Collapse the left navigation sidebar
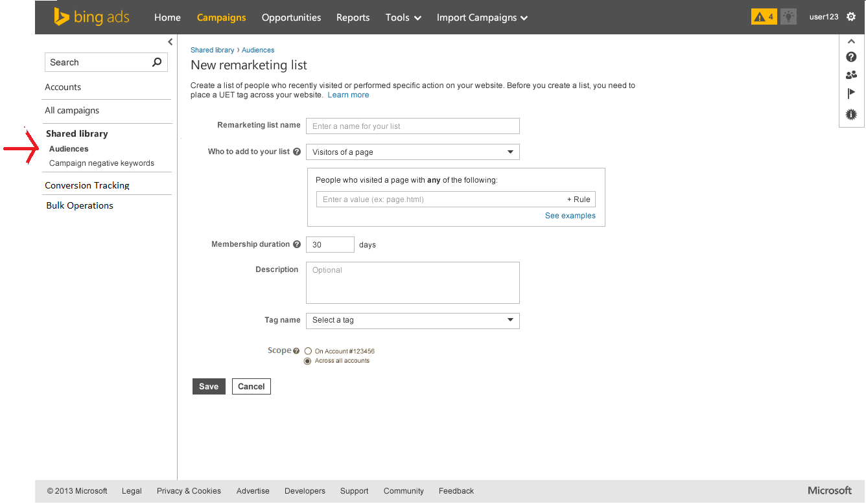Image resolution: width=866 pixels, height=504 pixels. click(170, 42)
